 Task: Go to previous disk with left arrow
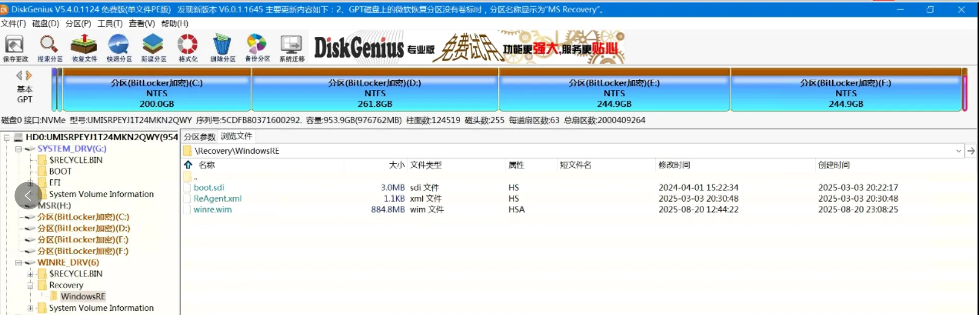(x=19, y=76)
